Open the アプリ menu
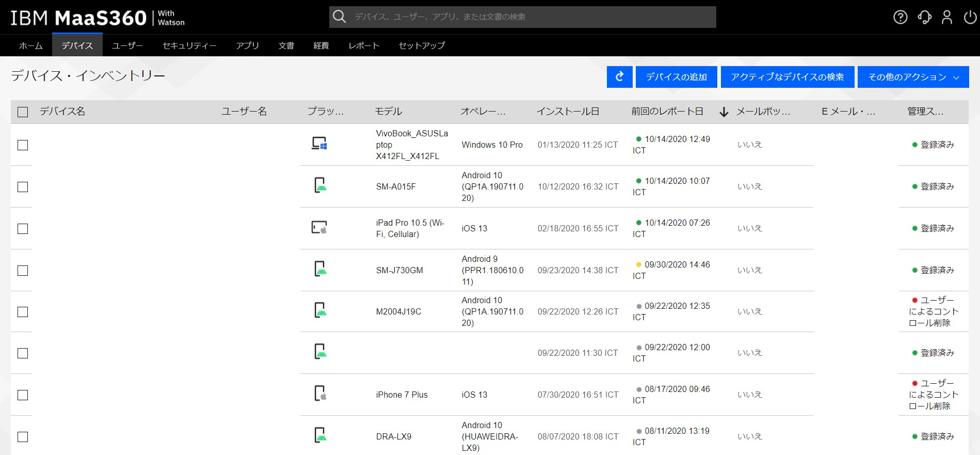The image size is (980, 455). pyautogui.click(x=247, y=45)
